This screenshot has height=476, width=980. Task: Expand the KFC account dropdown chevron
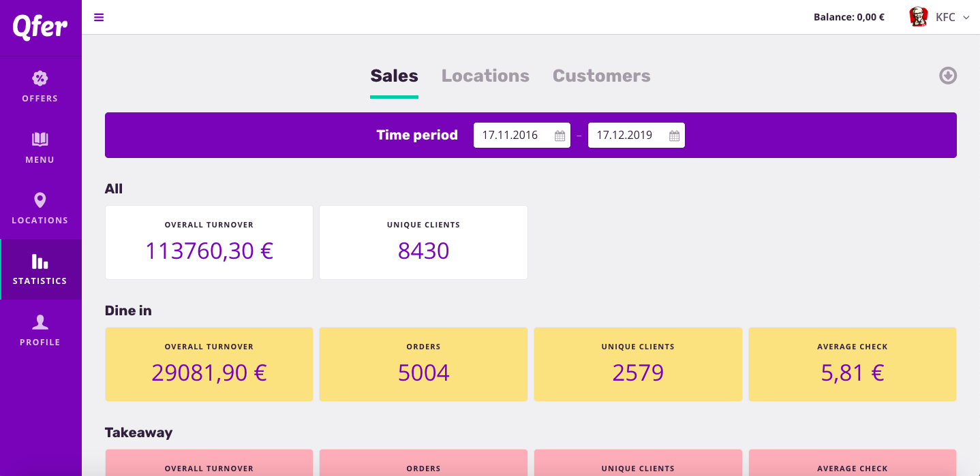(966, 18)
